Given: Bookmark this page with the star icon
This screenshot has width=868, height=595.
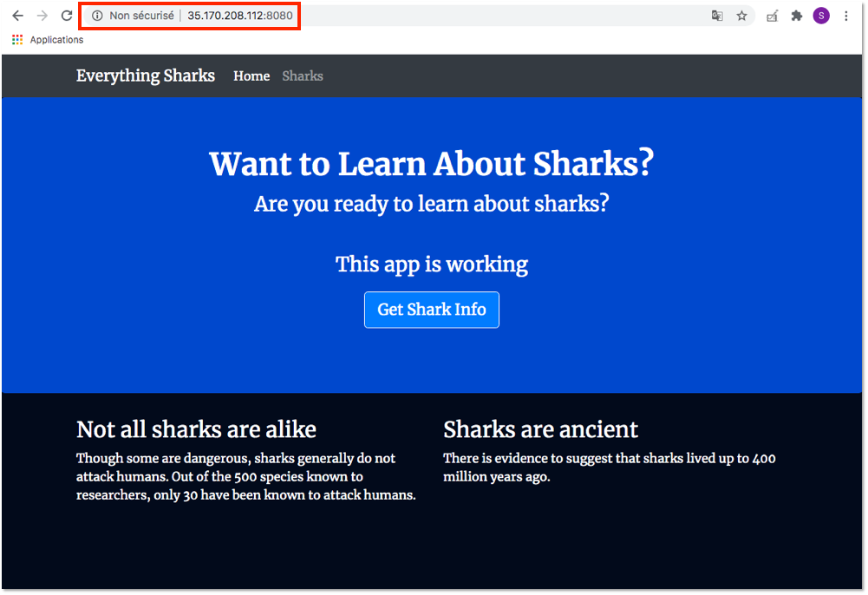Looking at the screenshot, I should tap(741, 16).
